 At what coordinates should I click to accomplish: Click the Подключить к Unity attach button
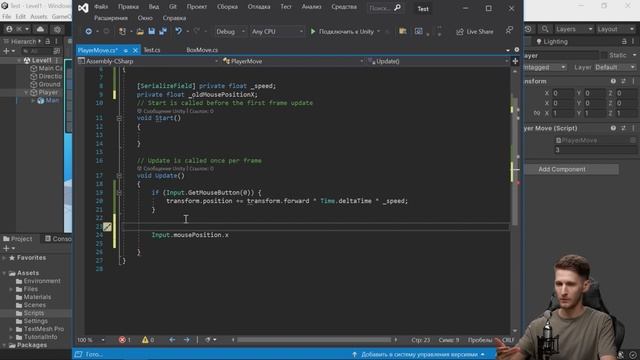[345, 31]
